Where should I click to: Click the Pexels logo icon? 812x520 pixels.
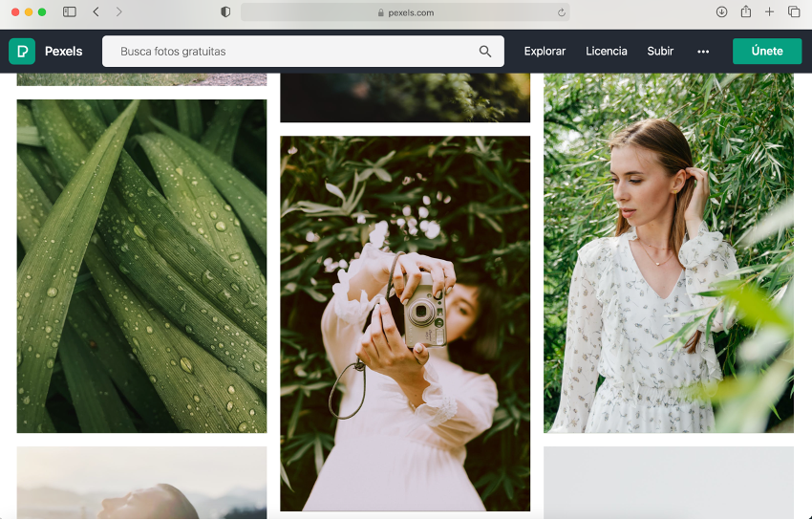[21, 52]
